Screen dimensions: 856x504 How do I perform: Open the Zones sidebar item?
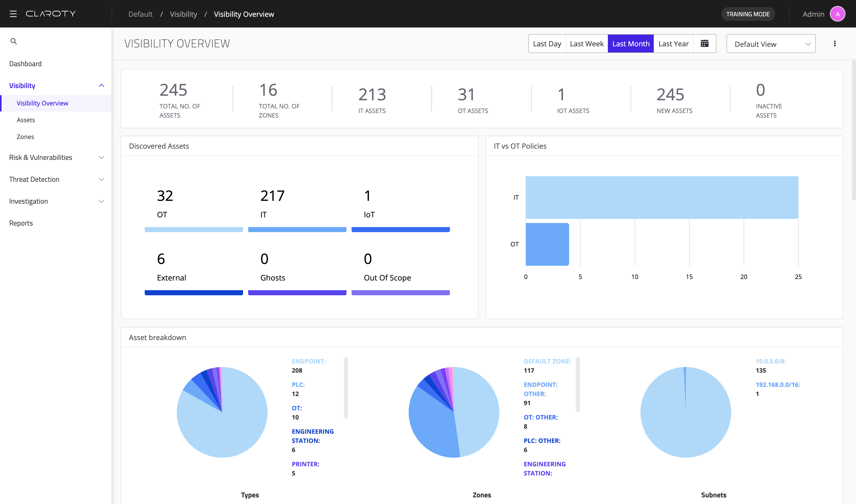pyautogui.click(x=25, y=137)
